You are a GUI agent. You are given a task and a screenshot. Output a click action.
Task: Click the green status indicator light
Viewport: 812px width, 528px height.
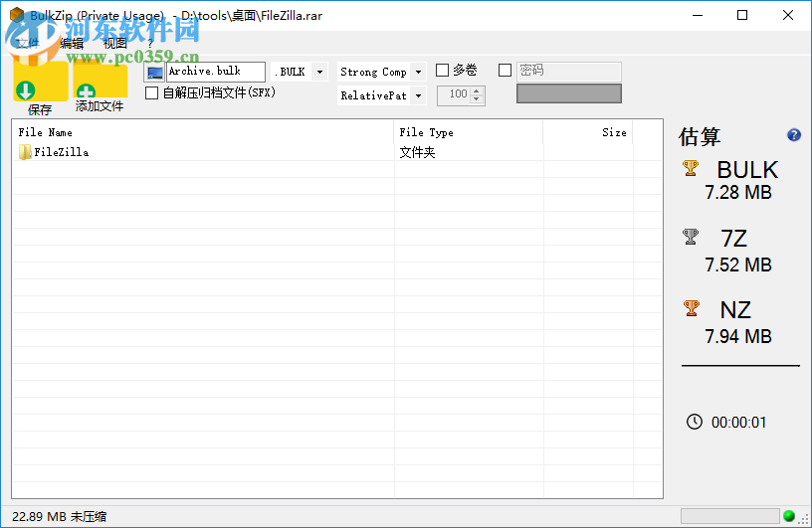click(x=789, y=516)
